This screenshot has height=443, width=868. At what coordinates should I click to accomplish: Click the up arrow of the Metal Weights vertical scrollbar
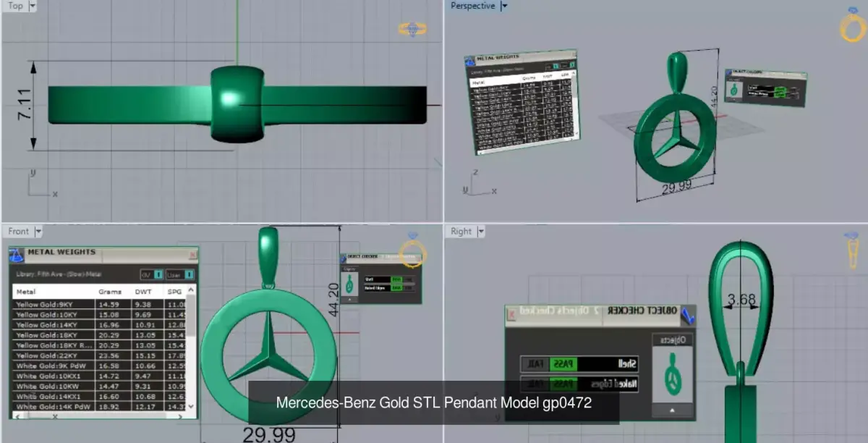tap(191, 290)
